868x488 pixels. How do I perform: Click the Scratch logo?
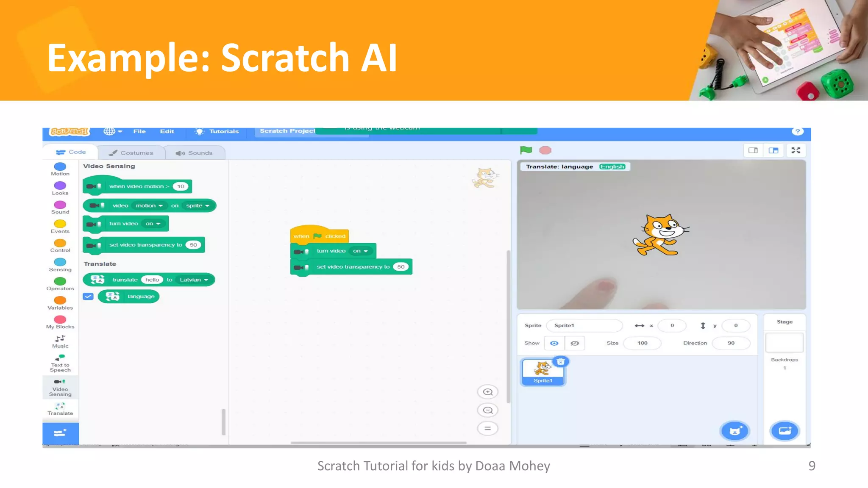(x=70, y=132)
